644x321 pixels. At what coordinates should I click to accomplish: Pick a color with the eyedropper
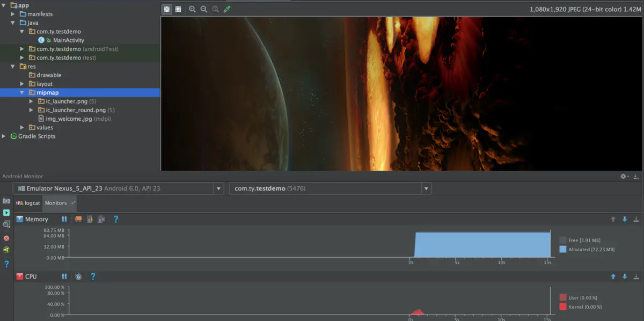[227, 9]
